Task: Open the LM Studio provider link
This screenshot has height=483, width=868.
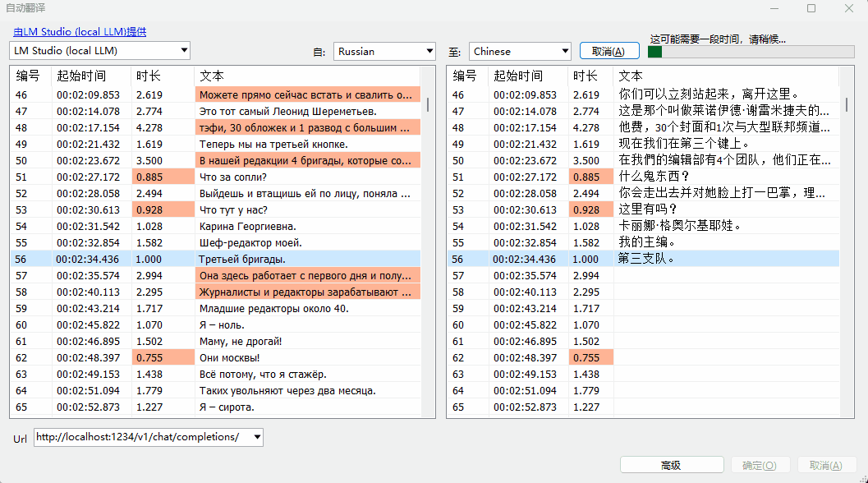Action: pos(80,32)
